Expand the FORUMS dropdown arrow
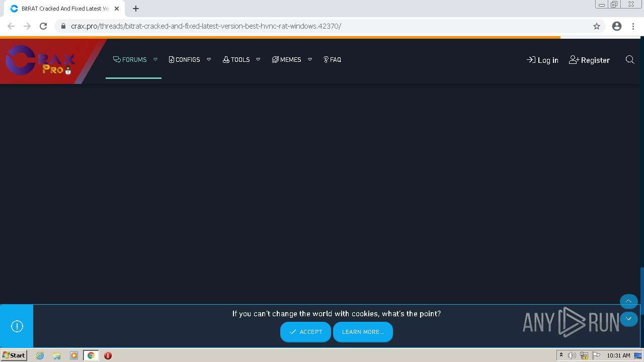Image resolution: width=644 pixels, height=362 pixels. [x=155, y=59]
